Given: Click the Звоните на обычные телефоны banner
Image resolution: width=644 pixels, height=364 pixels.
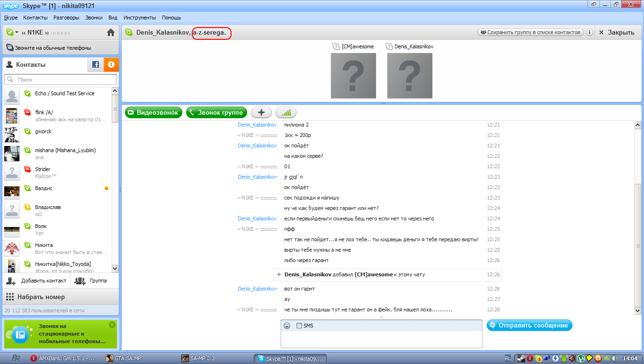Looking at the screenshot, I should pyautogui.click(x=61, y=48).
